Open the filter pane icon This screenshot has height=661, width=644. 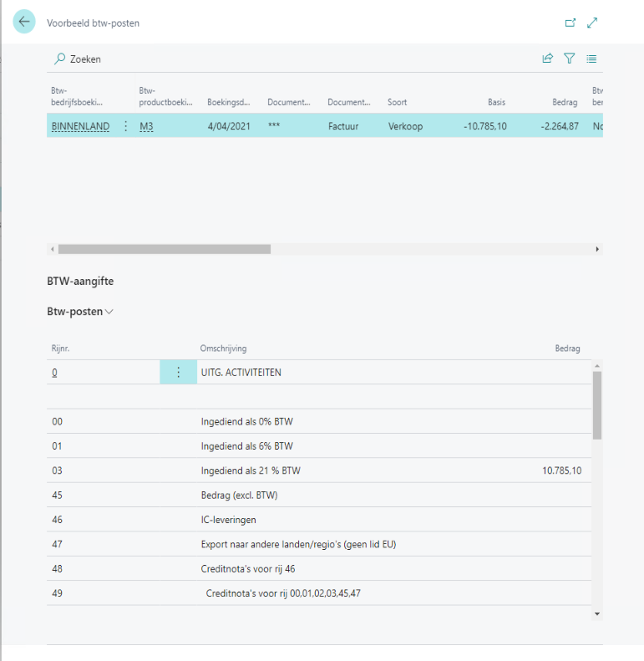coord(570,59)
